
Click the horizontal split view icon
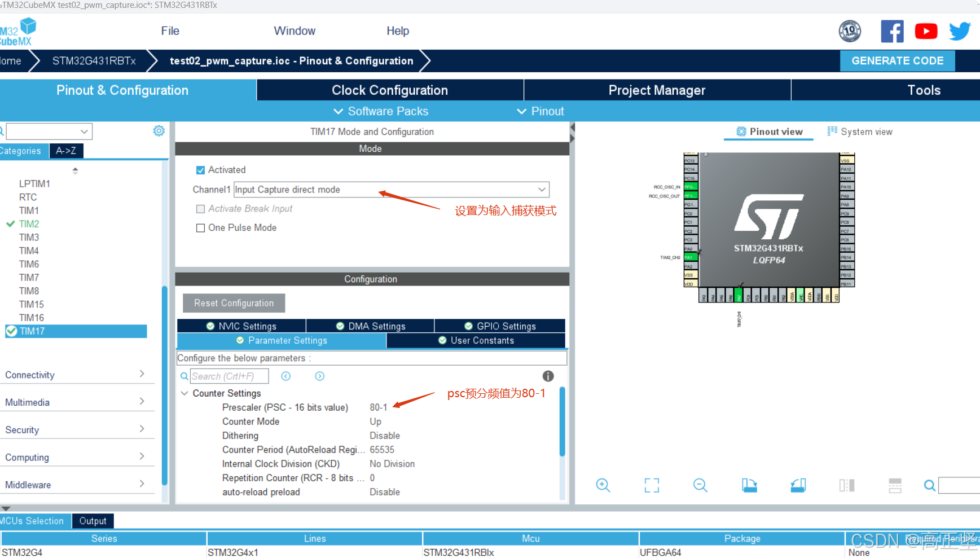coord(895,485)
